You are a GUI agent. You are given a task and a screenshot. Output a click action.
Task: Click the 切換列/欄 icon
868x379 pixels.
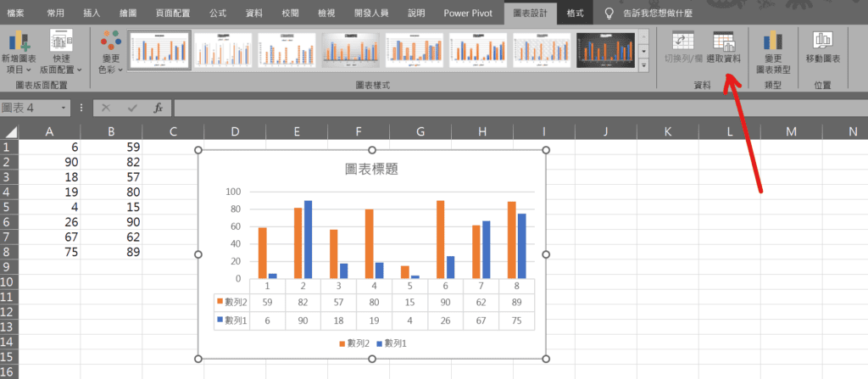[682, 42]
